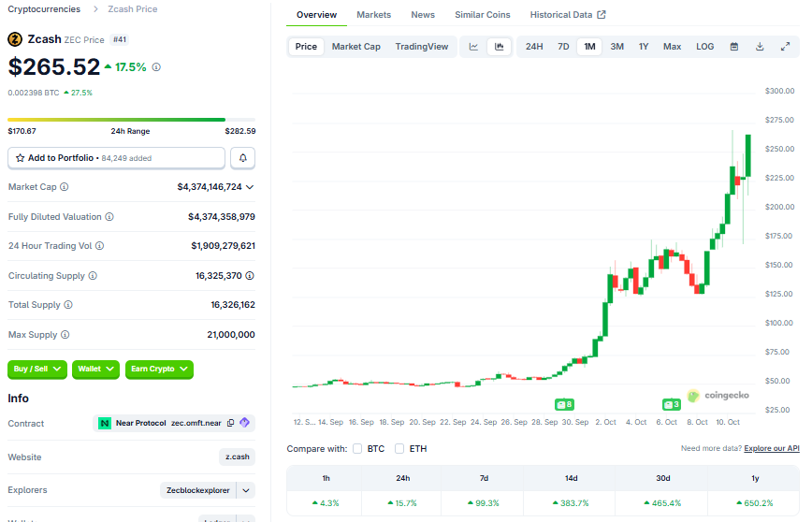Select the 3M time range

click(616, 47)
